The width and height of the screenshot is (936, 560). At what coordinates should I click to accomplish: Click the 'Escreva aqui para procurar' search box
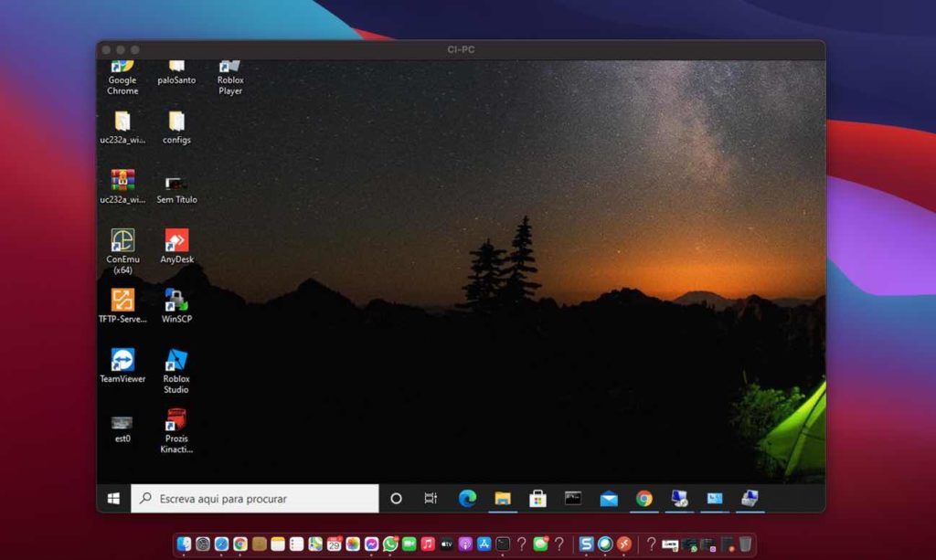coord(255,498)
